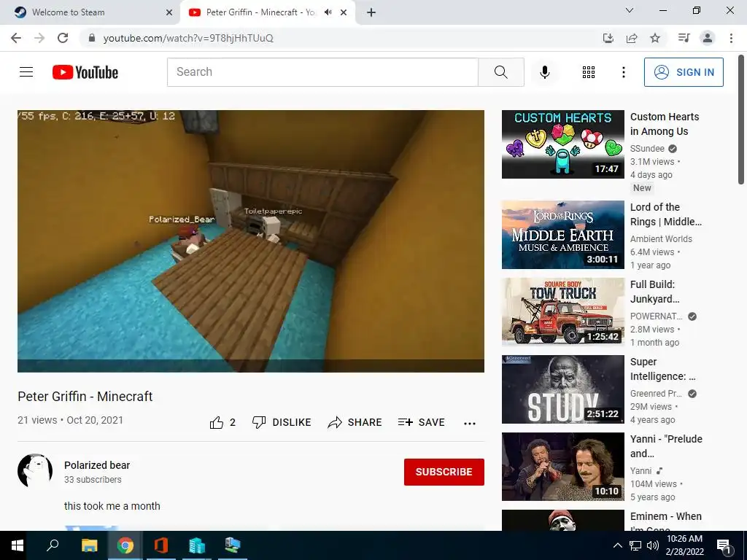Image resolution: width=747 pixels, height=560 pixels.
Task: Open volume control in system tray
Action: click(x=653, y=545)
